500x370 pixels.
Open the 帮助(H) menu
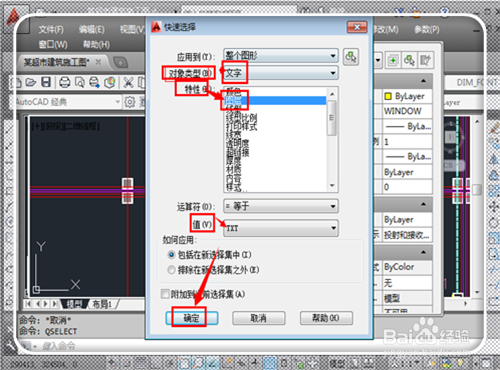tap(96, 44)
